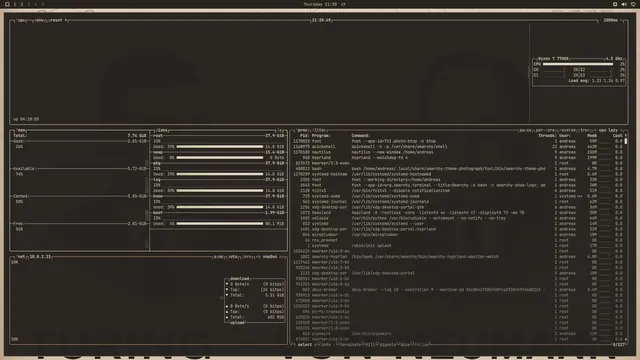Screen dimensions: 640x360
Task: Click the net box title label
Action: [x=21, y=257]
